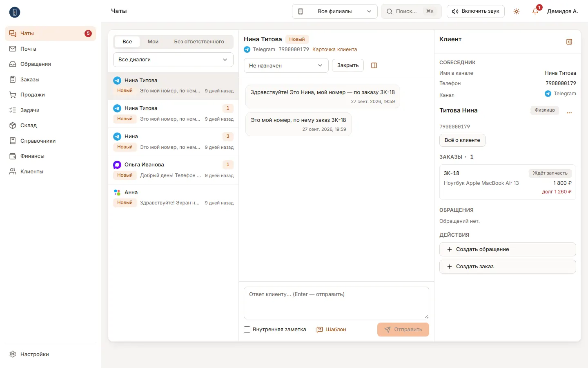Go to Клиенты section
The height and width of the screenshot is (368, 588).
[50, 172]
